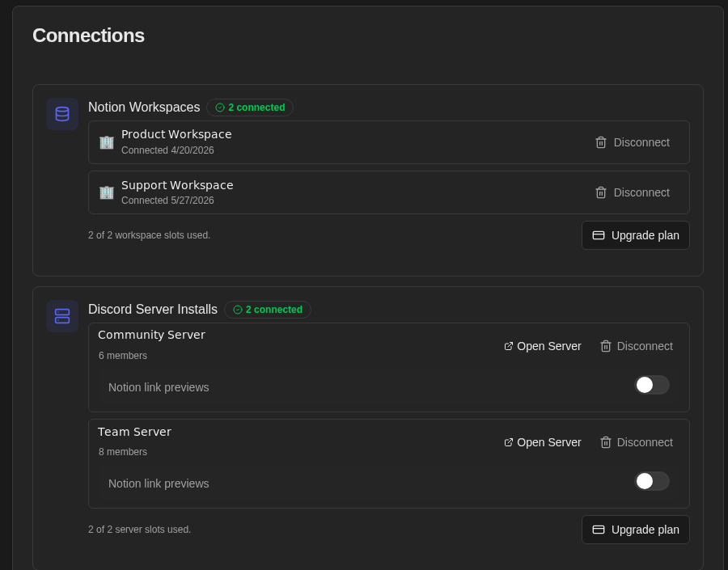
Task: Click the 'Connections' heading
Action: [89, 36]
